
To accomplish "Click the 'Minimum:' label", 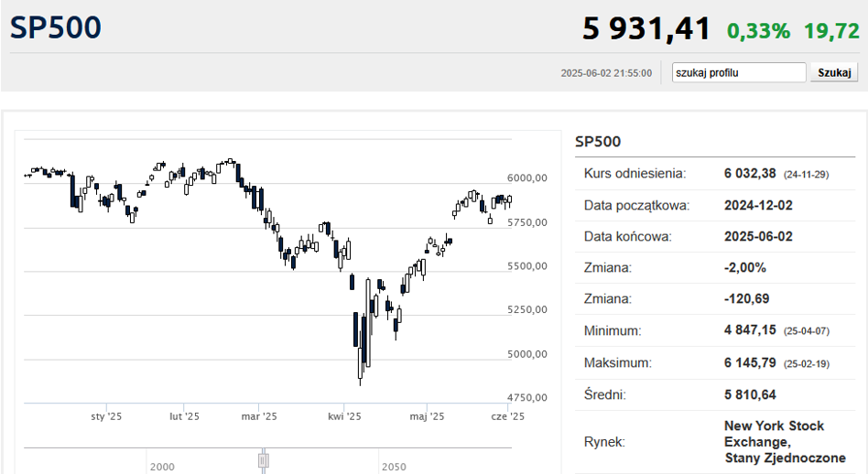I will [613, 330].
